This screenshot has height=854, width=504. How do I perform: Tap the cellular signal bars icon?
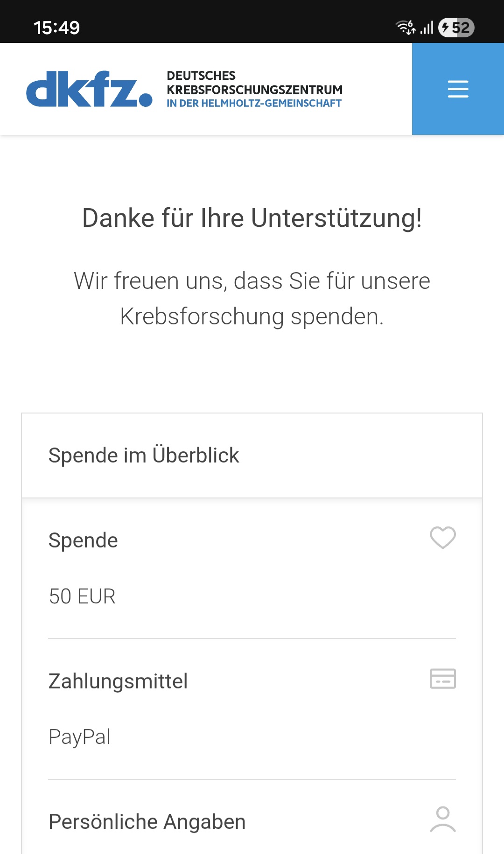(427, 28)
